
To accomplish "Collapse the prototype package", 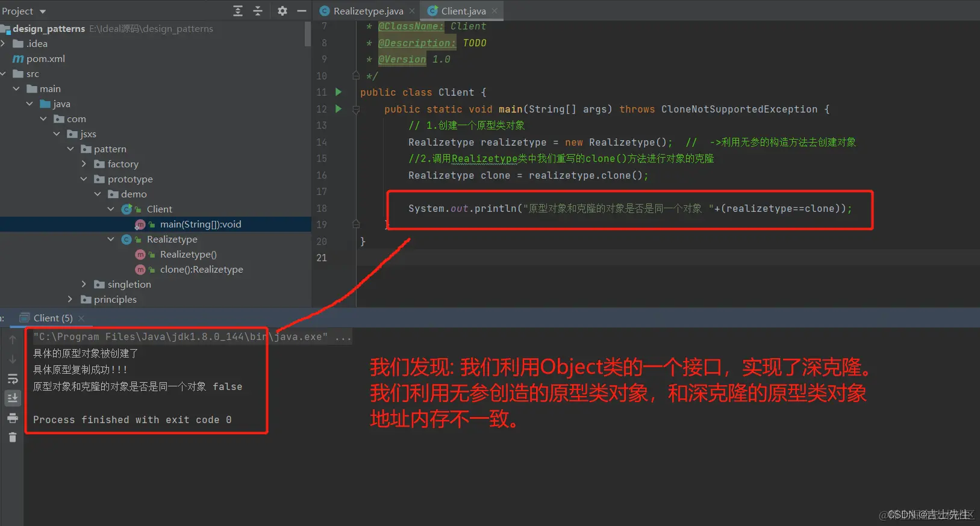I will click(x=84, y=179).
